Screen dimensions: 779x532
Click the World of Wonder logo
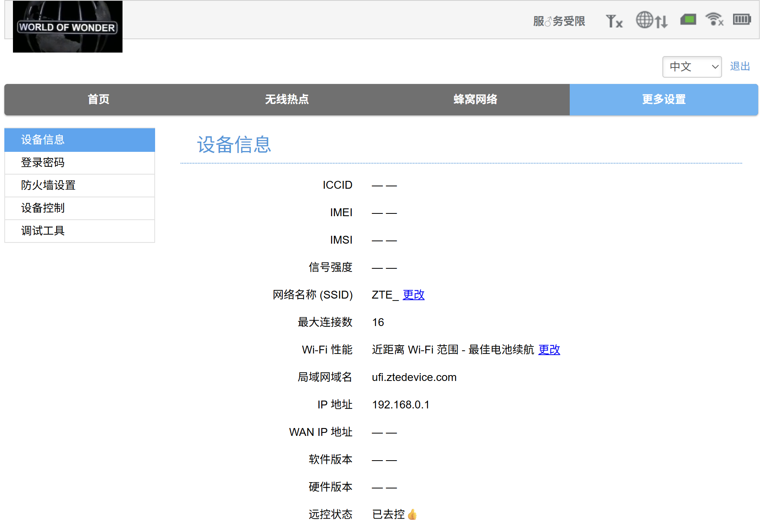[68, 27]
